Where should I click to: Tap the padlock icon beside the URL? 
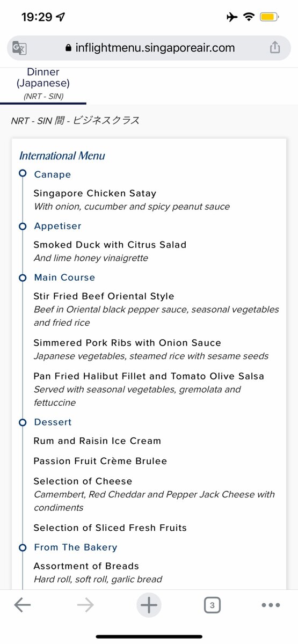[68, 48]
